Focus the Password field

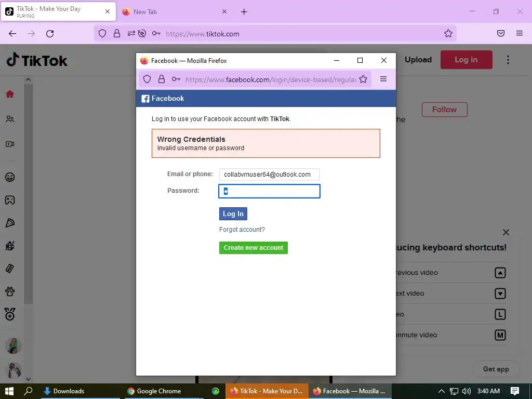coord(269,191)
